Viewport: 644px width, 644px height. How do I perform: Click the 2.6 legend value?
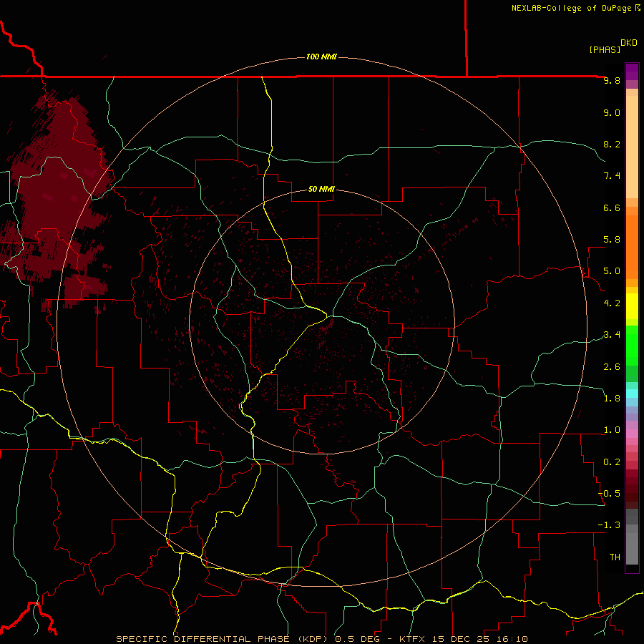612,367
